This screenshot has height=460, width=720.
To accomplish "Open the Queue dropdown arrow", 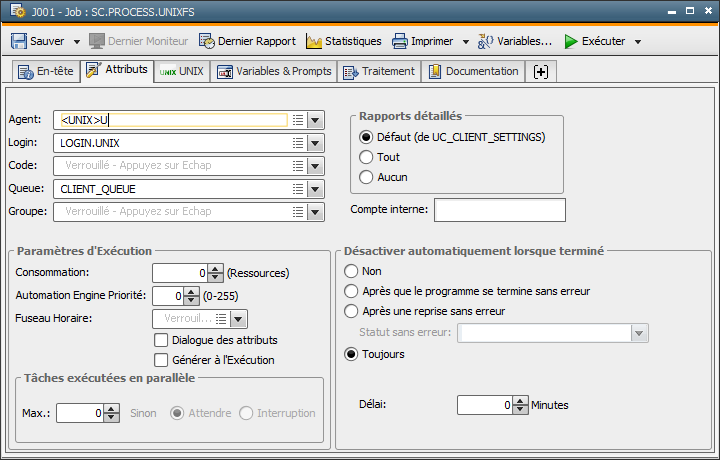I will [x=315, y=189].
